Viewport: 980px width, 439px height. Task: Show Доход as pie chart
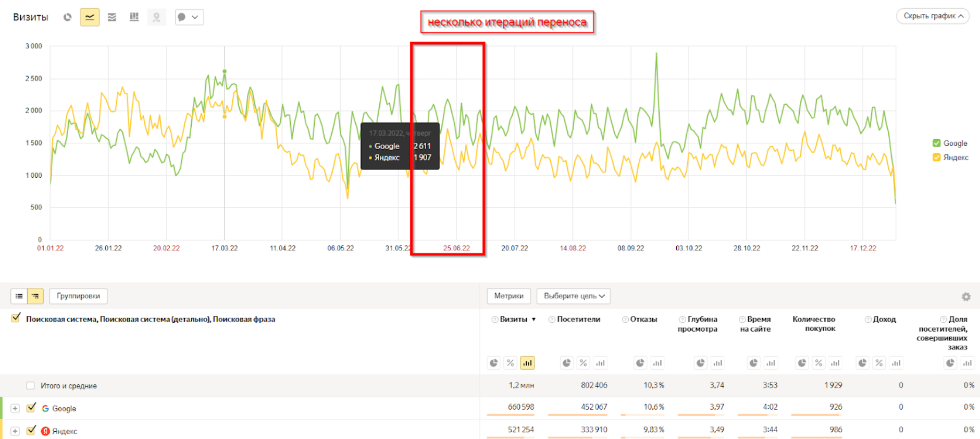click(863, 363)
